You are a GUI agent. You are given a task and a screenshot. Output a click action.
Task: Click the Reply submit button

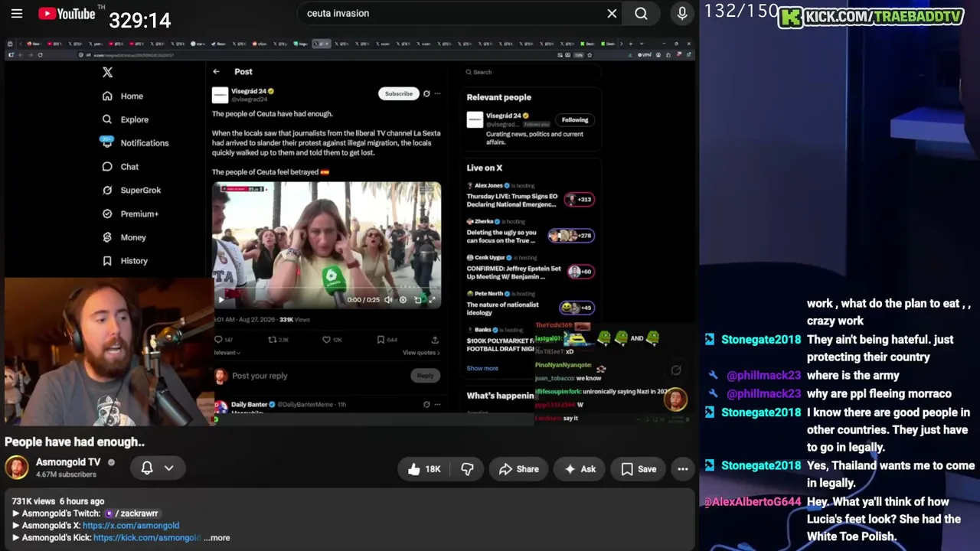point(425,376)
